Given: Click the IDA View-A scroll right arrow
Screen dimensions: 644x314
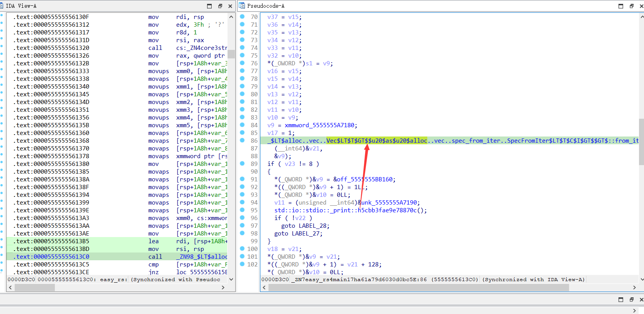Looking at the screenshot, I should pos(223,287).
